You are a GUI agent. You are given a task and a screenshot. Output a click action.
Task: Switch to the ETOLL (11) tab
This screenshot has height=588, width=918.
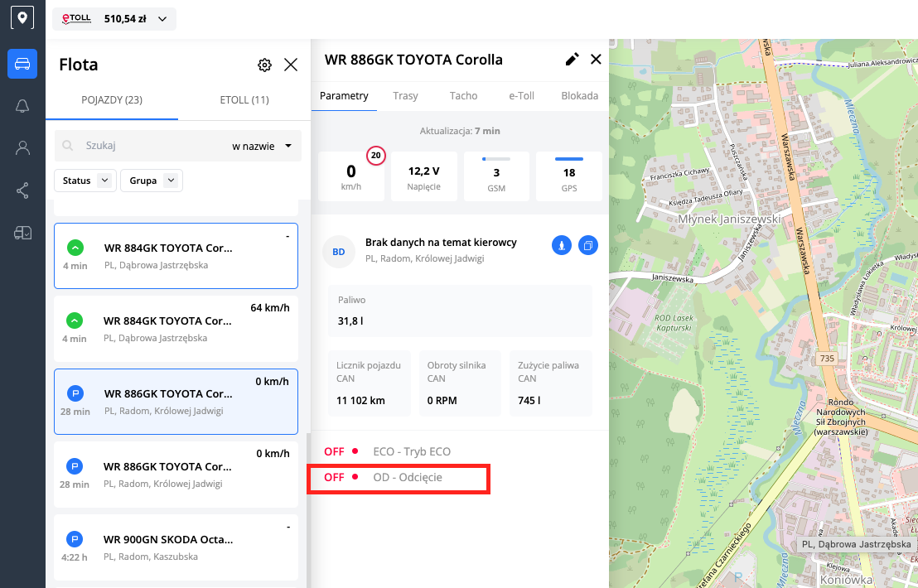(244, 99)
